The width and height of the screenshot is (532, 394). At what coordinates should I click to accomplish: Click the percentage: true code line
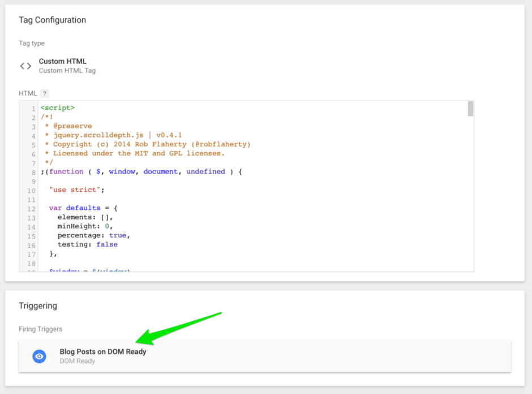tap(93, 235)
